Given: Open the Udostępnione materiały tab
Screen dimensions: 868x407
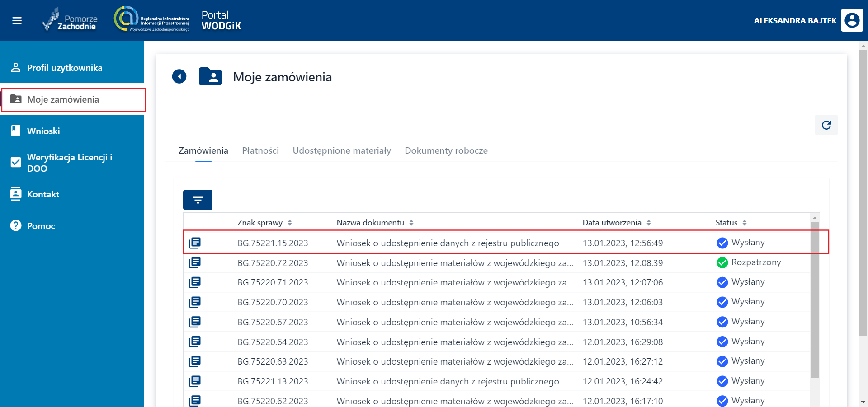Looking at the screenshot, I should click(342, 150).
